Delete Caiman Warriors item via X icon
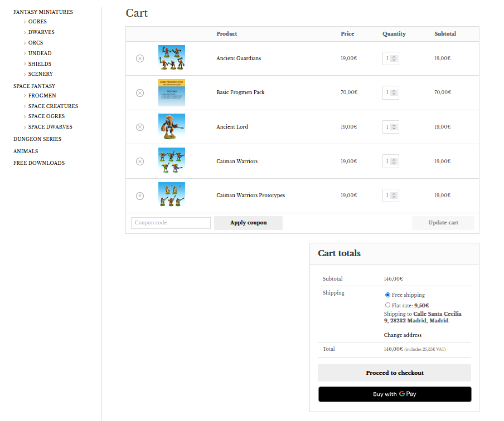This screenshot has width=504, height=421. (140, 161)
